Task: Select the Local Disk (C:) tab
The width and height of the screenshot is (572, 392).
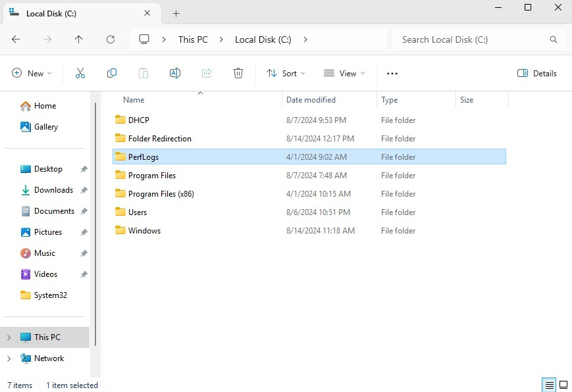Action: tap(72, 13)
